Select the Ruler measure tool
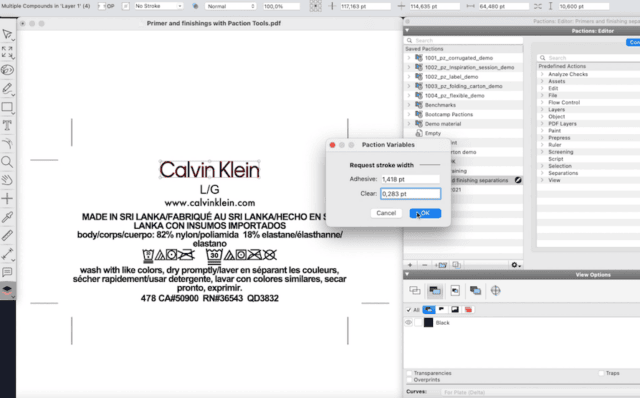640x398 pixels. pos(7,236)
